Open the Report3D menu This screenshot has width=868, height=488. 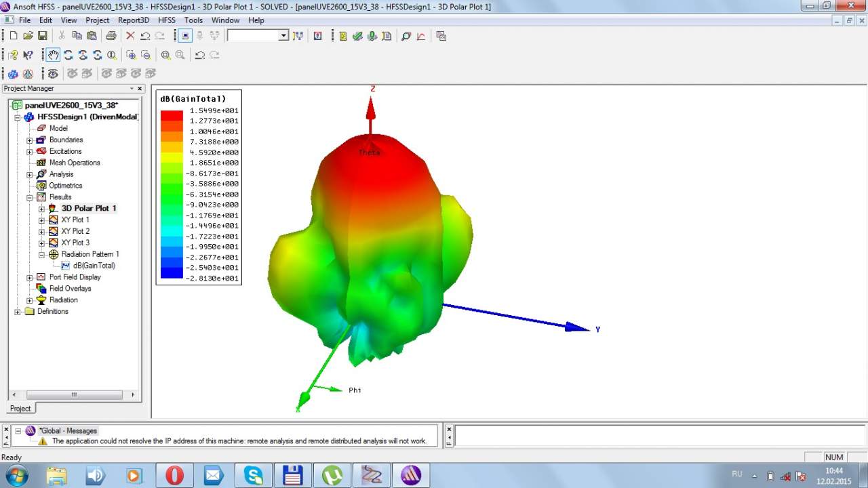pos(133,20)
